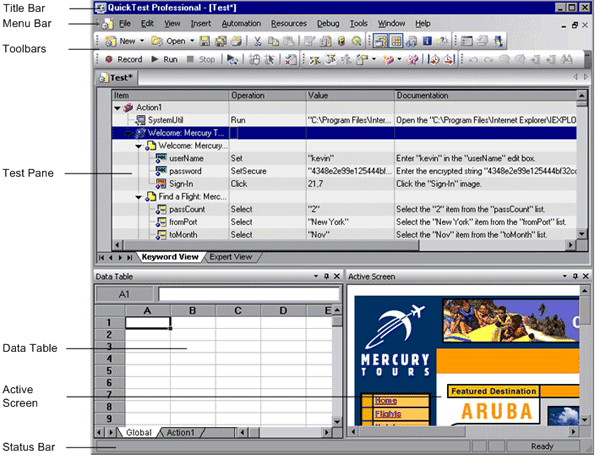Open the Debug menu

[328, 24]
